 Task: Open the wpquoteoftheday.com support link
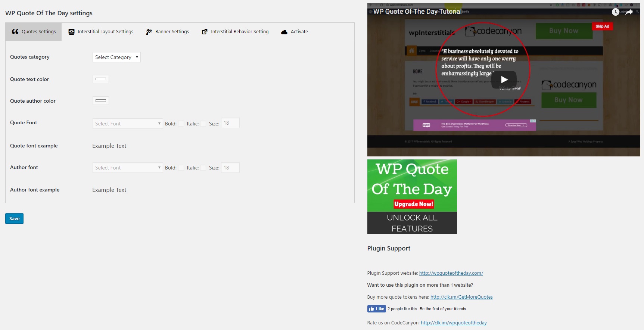(x=451, y=273)
